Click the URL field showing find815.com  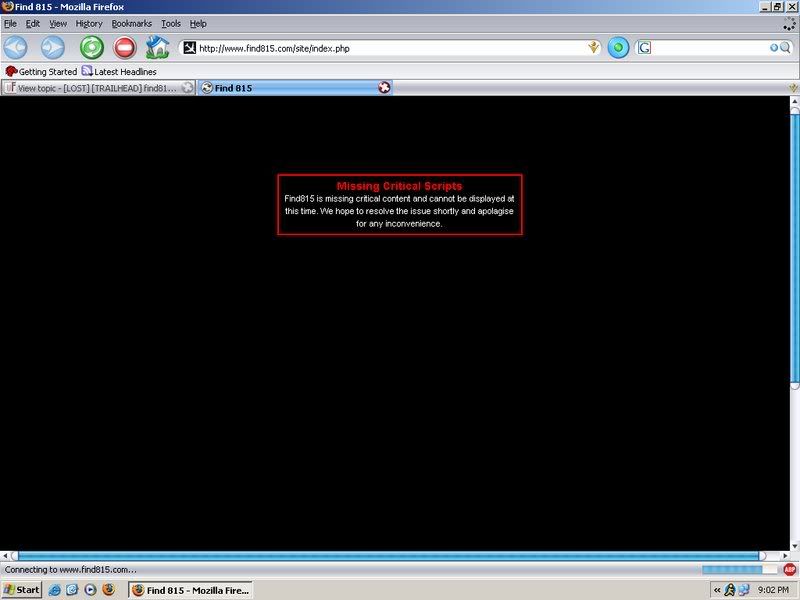click(x=390, y=48)
